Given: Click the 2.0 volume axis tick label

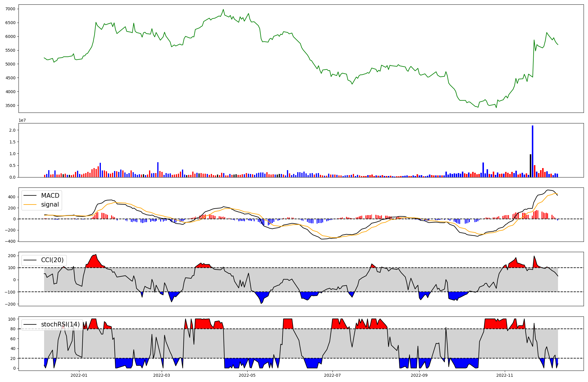Looking at the screenshot, I should point(13,130).
